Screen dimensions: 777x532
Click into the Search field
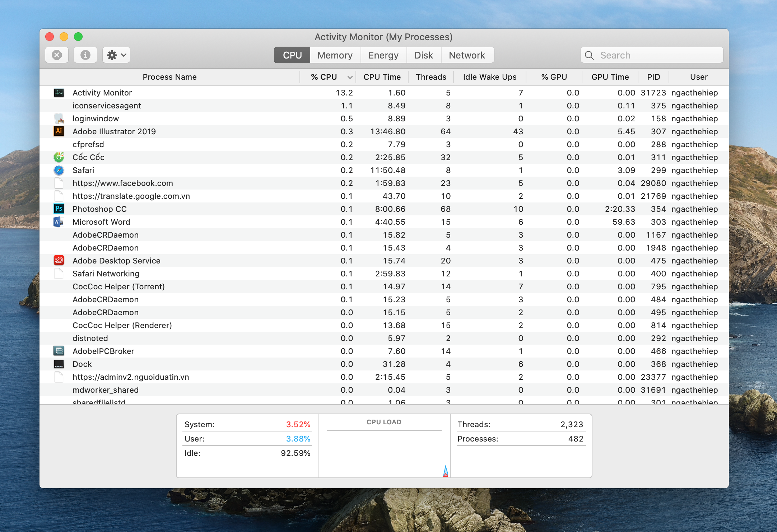tap(652, 55)
